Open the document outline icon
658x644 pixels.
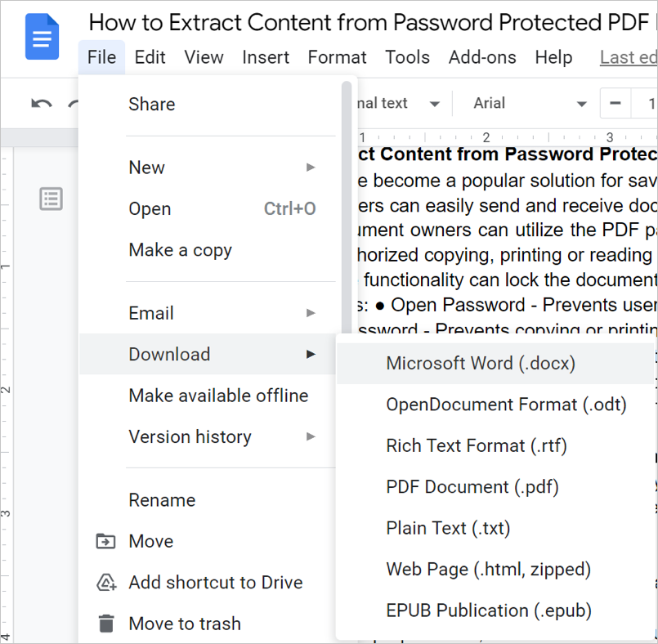[x=51, y=199]
